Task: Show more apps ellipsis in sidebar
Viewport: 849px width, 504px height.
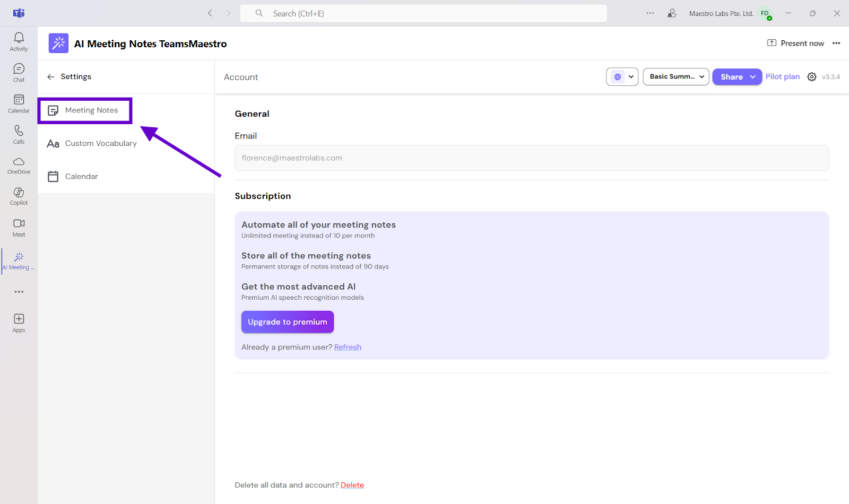Action: click(x=19, y=292)
